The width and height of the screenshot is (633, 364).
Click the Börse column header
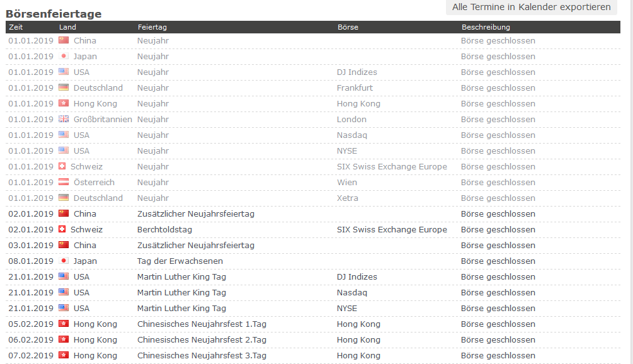pos(348,27)
